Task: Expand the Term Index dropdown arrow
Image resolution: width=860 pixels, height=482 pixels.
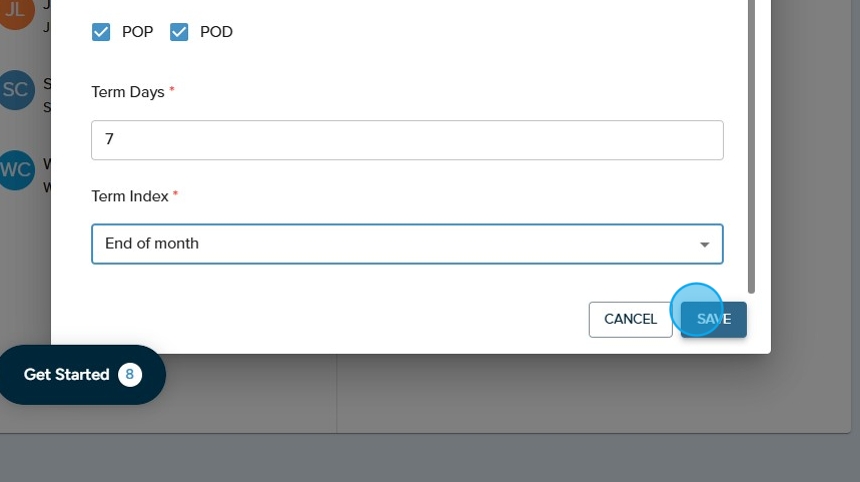Action: click(704, 244)
